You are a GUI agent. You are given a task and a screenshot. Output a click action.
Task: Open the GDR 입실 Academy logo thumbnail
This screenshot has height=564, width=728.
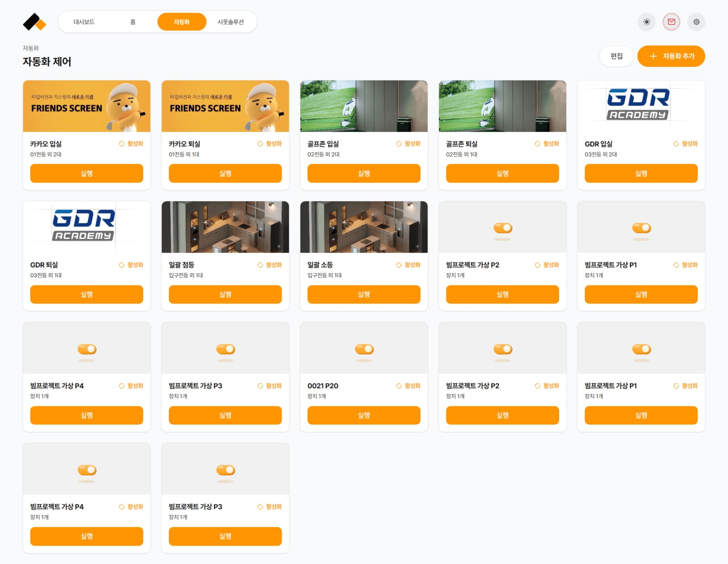(x=641, y=106)
